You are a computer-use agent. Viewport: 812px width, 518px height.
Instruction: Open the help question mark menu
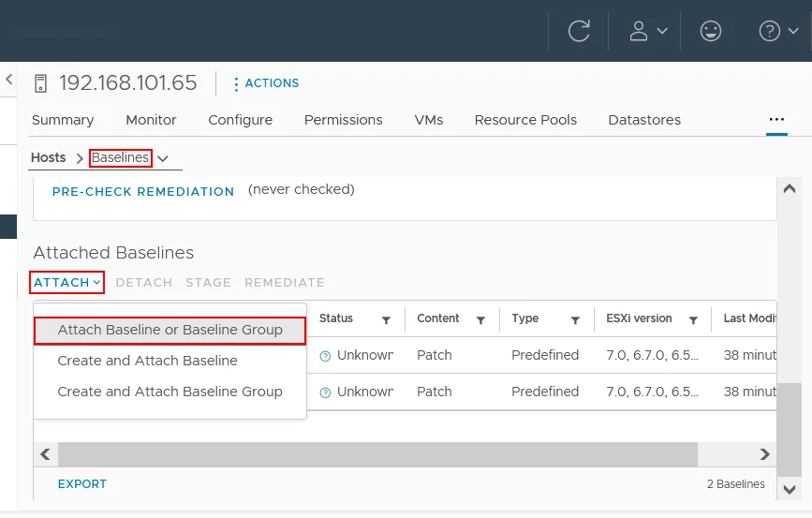click(x=779, y=31)
